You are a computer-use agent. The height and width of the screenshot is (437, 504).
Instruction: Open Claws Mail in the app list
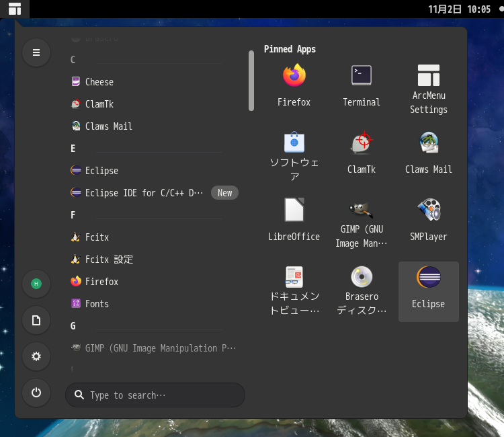pyautogui.click(x=154, y=126)
